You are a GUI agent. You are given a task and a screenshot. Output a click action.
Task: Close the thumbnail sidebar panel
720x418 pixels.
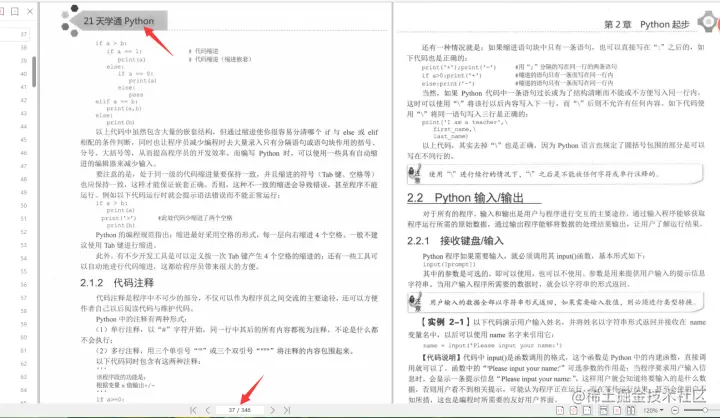30,11
